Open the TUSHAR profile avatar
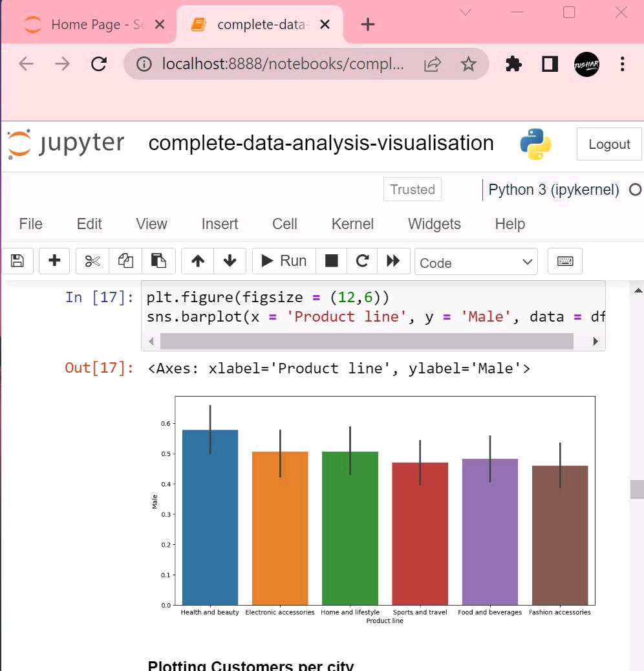The height and width of the screenshot is (671, 644). 586,64
